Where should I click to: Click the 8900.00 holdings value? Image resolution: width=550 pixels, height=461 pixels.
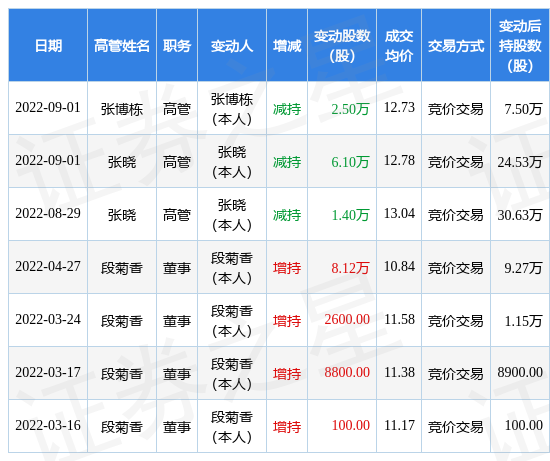(520, 372)
